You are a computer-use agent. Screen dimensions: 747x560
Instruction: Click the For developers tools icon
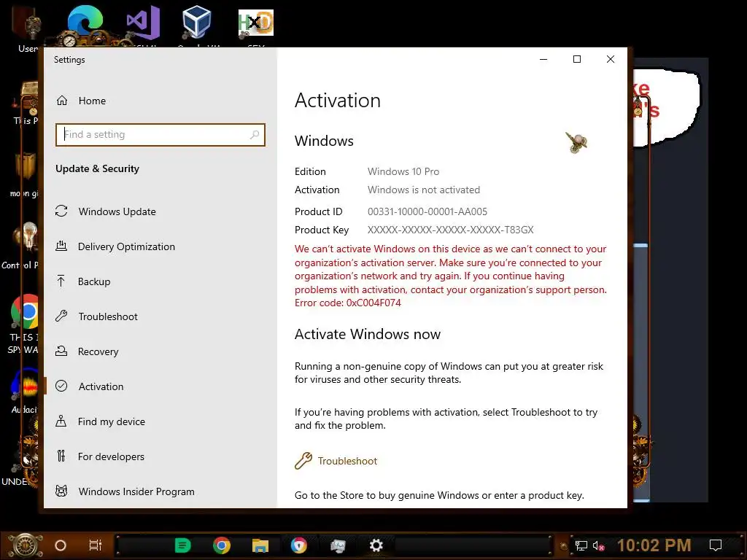(x=61, y=456)
